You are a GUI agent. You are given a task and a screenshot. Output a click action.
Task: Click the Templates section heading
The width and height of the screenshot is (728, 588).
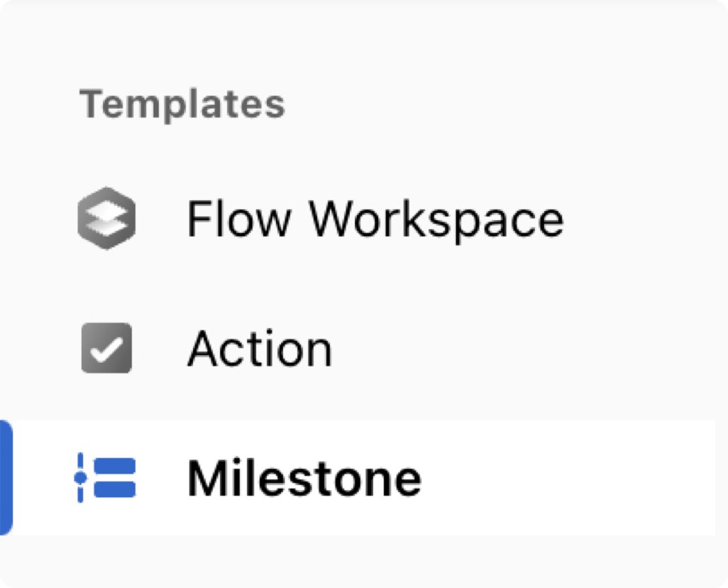coord(182,104)
